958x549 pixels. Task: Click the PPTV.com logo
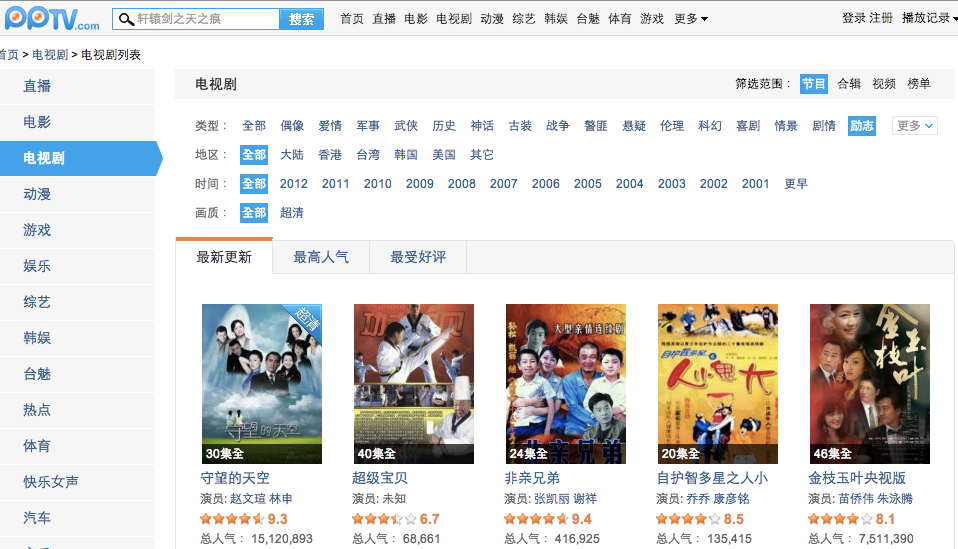click(x=52, y=18)
